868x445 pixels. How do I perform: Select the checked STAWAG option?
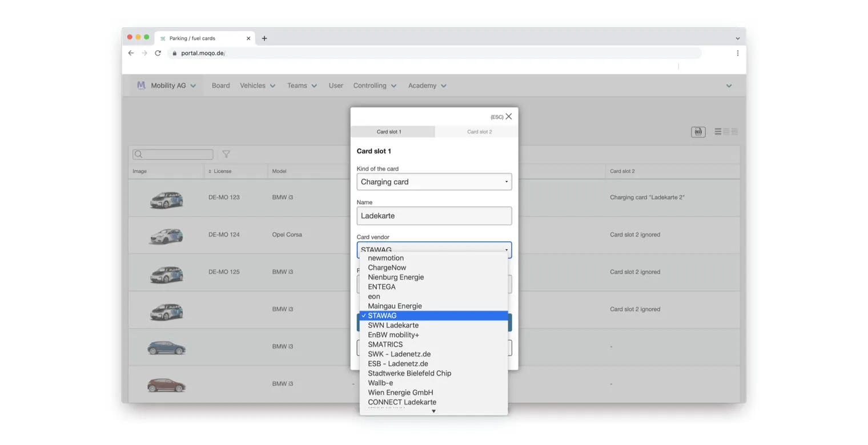point(433,315)
